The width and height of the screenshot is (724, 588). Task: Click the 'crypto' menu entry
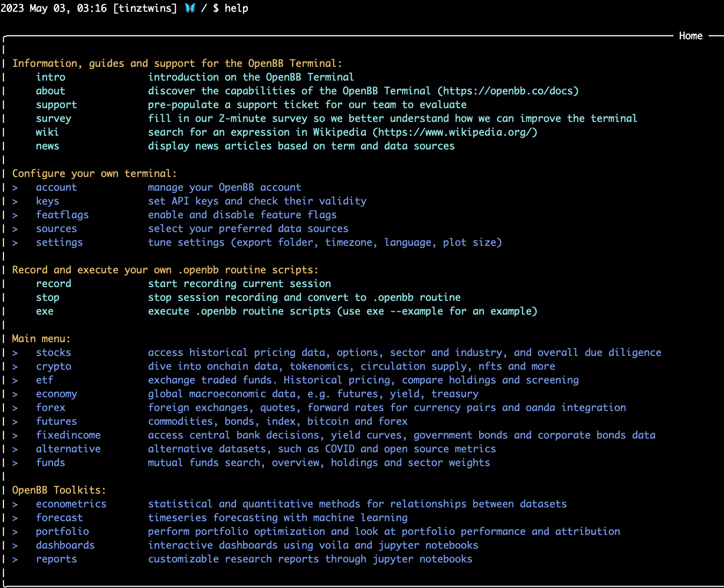(x=54, y=366)
